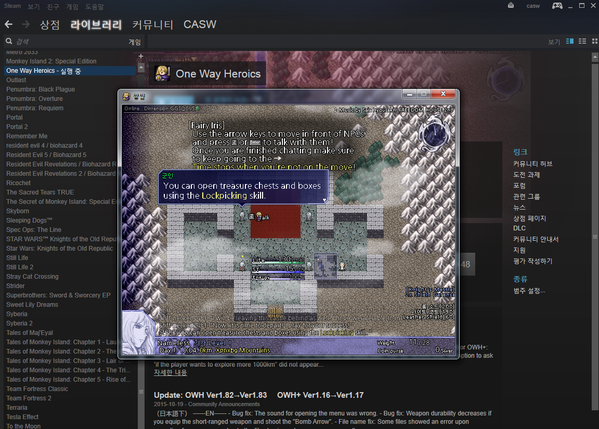Click the game list scrollbar up arrow
Viewport: 599px width, 429px height.
point(141,68)
